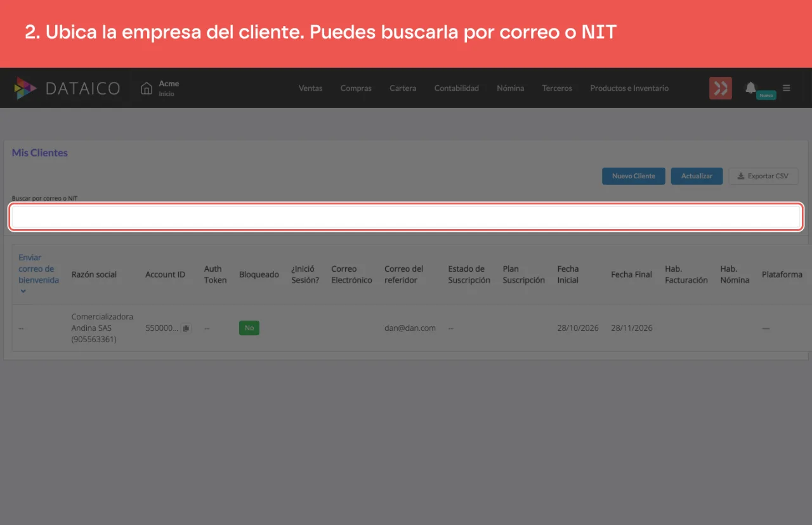Open the Ventas menu
This screenshot has height=525, width=812.
point(311,88)
